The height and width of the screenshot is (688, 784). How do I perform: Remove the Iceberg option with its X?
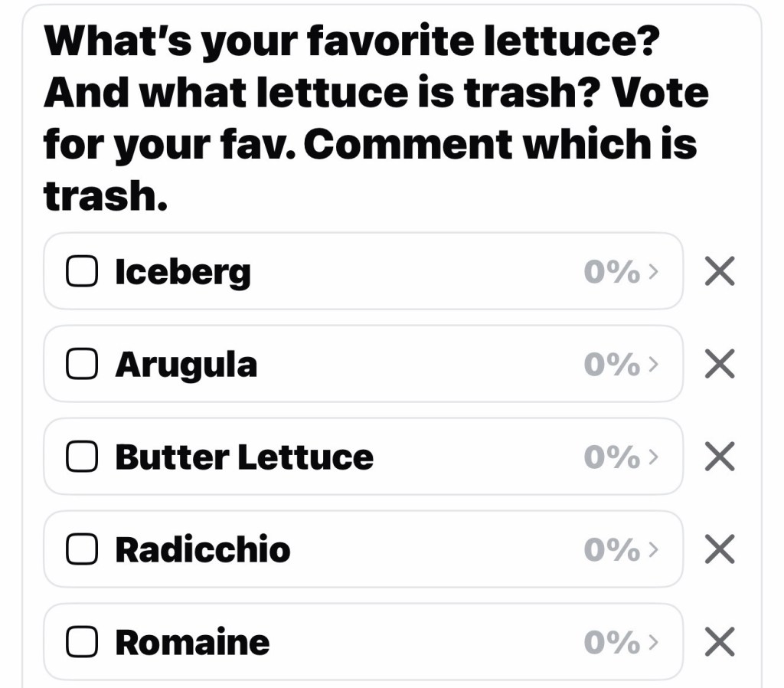(x=719, y=271)
